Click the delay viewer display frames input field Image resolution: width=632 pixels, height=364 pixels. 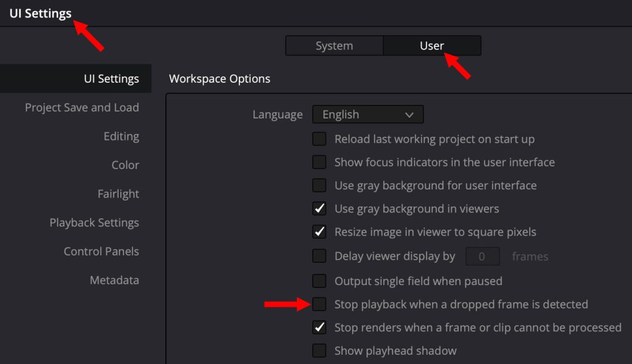point(483,255)
